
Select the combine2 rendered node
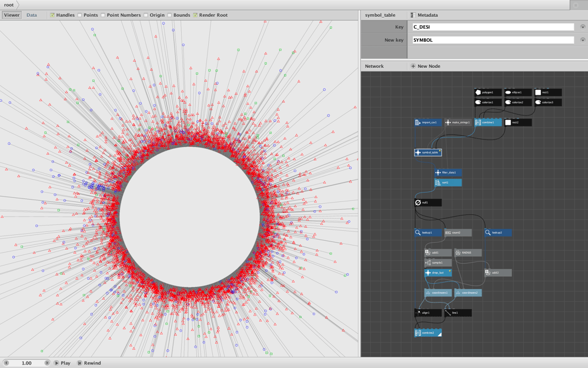pyautogui.click(x=428, y=333)
